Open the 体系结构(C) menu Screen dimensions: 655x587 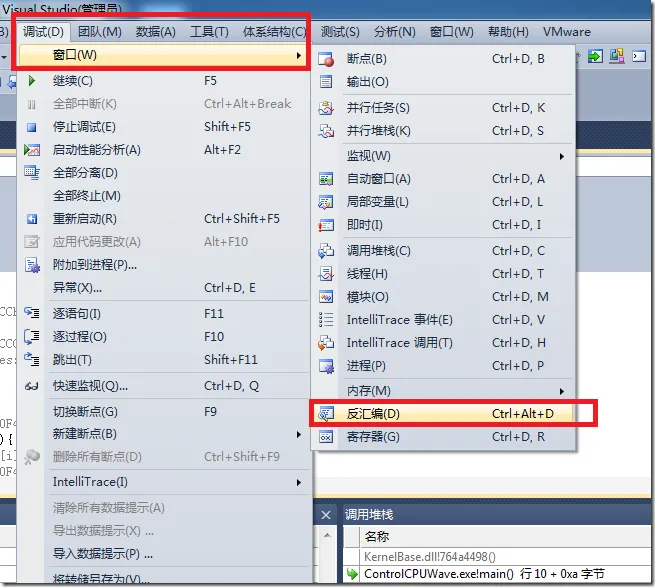274,32
